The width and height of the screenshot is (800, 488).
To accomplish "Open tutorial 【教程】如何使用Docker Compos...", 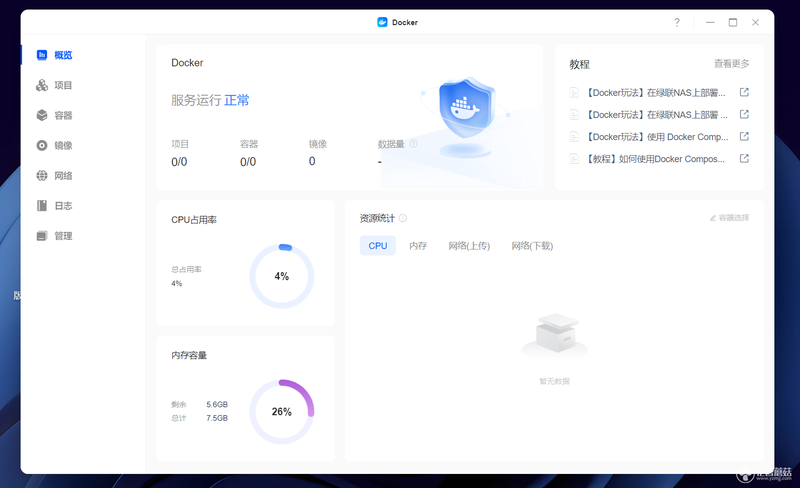I will pyautogui.click(x=655, y=159).
